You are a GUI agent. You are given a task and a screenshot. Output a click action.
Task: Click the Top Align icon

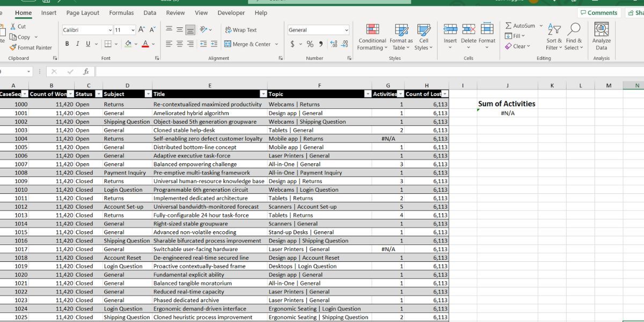coord(169,30)
